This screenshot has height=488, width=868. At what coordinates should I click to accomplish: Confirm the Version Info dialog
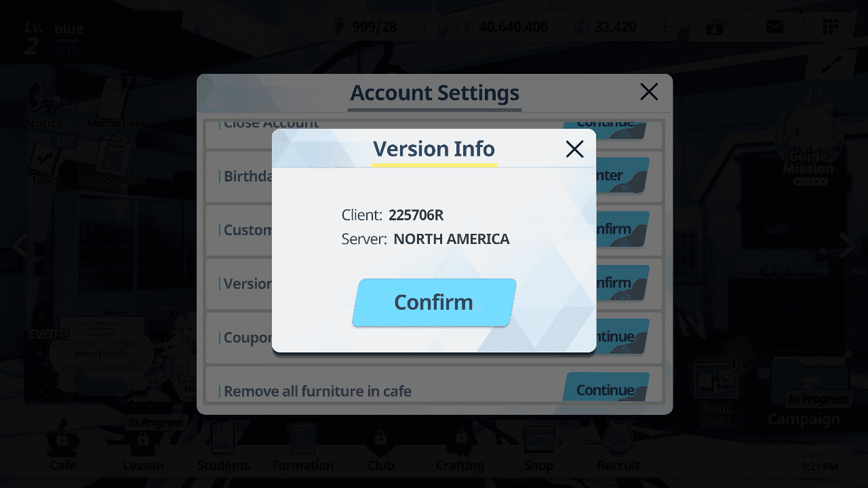point(434,302)
